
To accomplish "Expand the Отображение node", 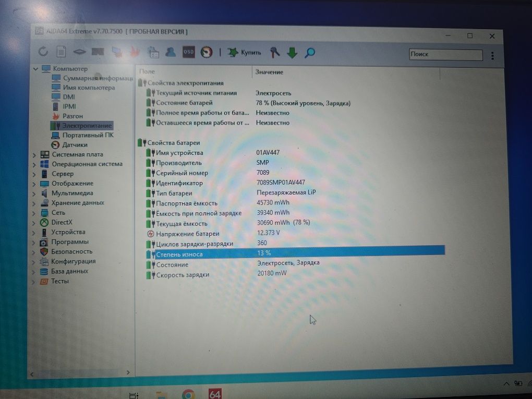I will (34, 184).
